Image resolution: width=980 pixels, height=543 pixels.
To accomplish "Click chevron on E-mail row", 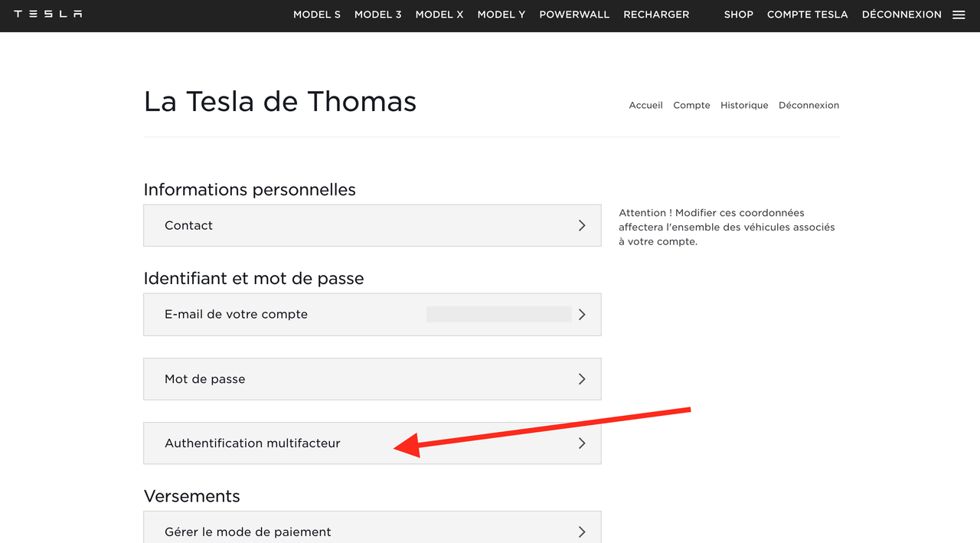I will coord(582,314).
